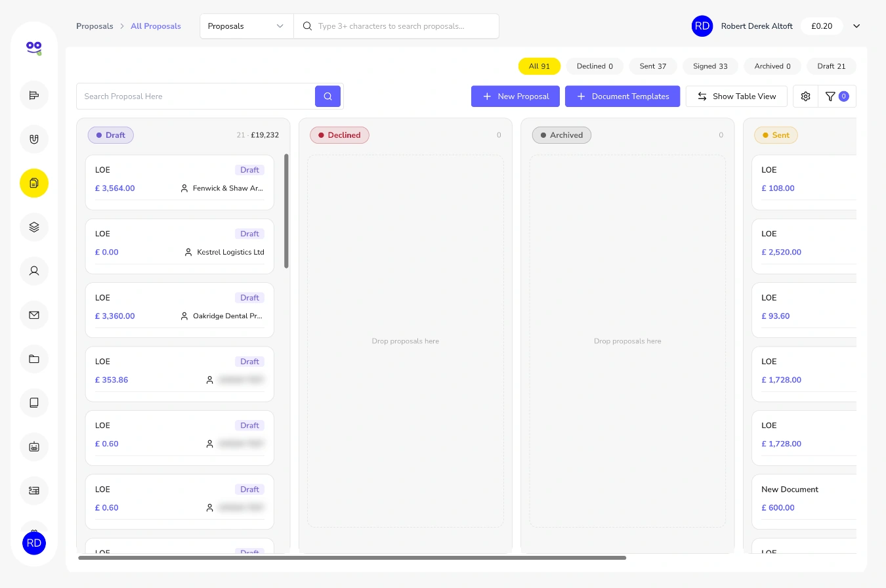The height and width of the screenshot is (588, 886).
Task: Open the Kestrel Logistics Ltd proposal card
Action: pos(180,246)
